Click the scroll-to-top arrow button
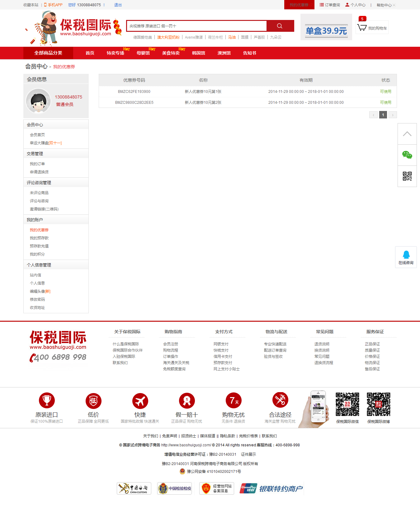The image size is (420, 514). 407,134
